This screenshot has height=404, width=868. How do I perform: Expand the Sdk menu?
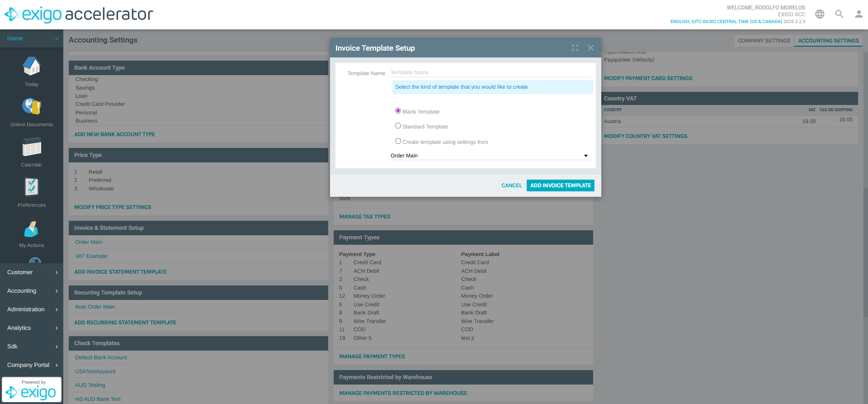[x=32, y=347]
